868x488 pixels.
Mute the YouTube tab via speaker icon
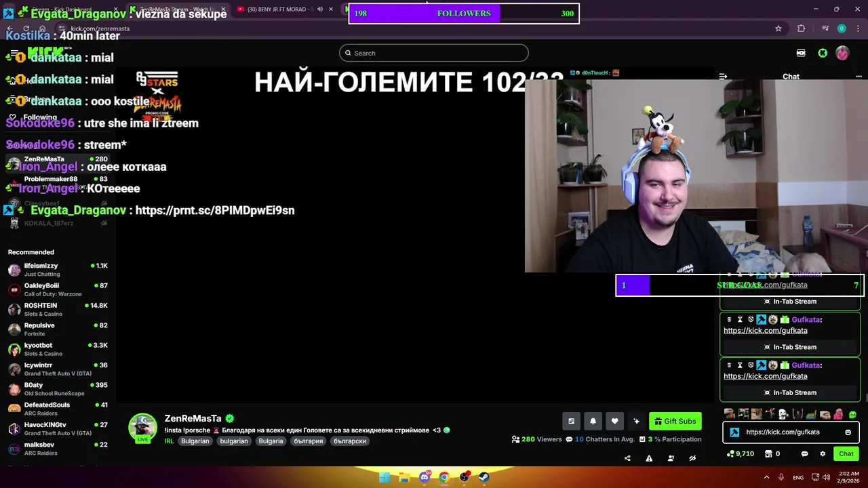click(320, 9)
